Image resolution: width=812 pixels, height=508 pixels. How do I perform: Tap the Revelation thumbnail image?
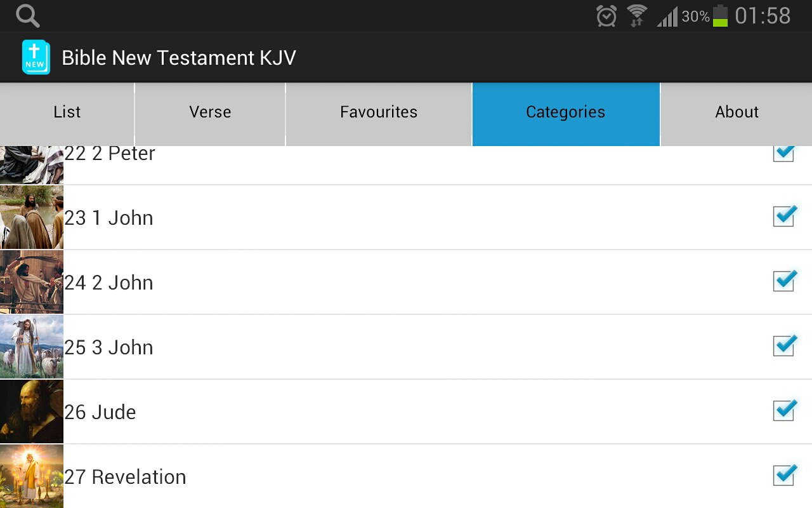(x=32, y=476)
